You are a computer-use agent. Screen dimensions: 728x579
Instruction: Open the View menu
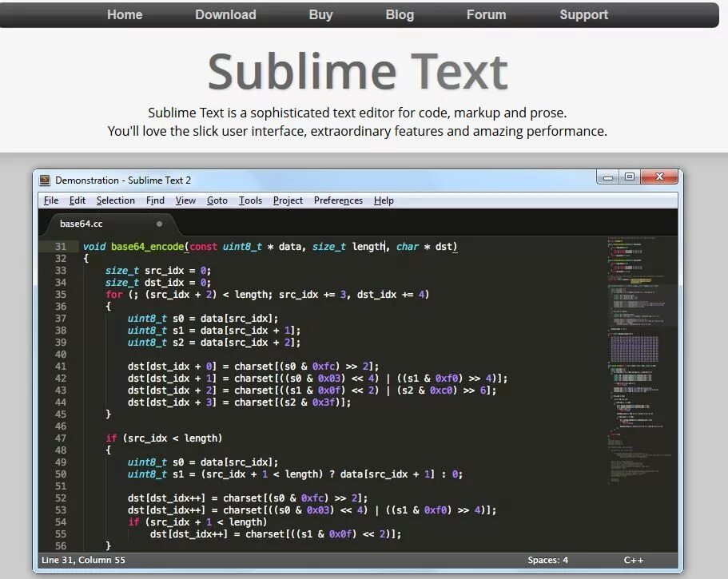[x=185, y=200]
